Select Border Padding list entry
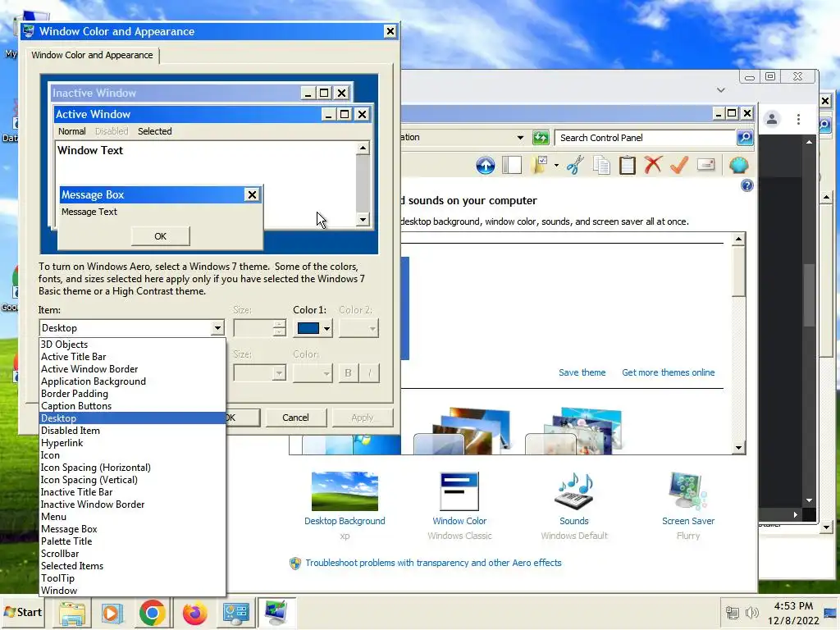 click(x=133, y=394)
